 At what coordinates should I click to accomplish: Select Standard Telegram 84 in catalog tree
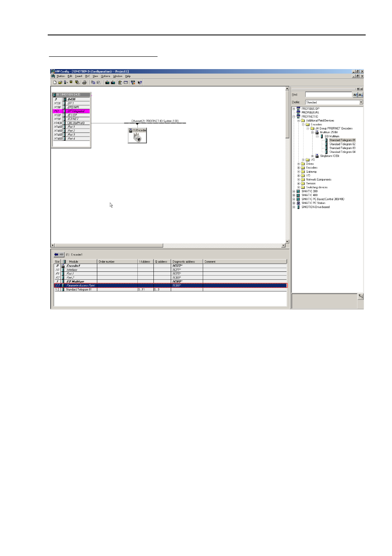(342, 152)
